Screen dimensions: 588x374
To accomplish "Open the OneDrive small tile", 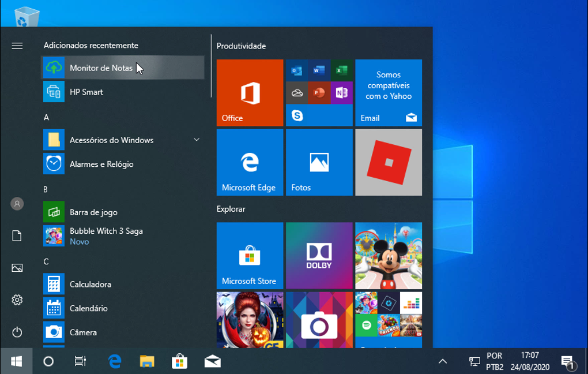I will [297, 93].
